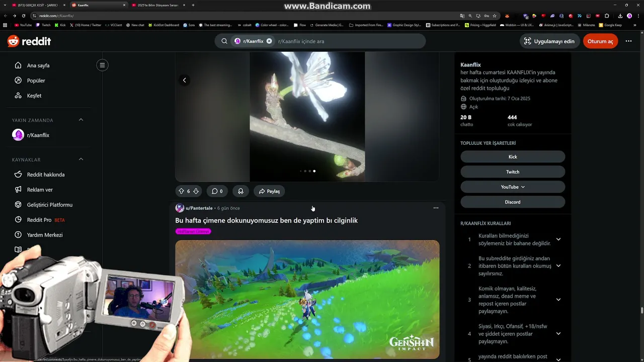
Task: Open the Kick community bookmark
Action: coord(513,157)
